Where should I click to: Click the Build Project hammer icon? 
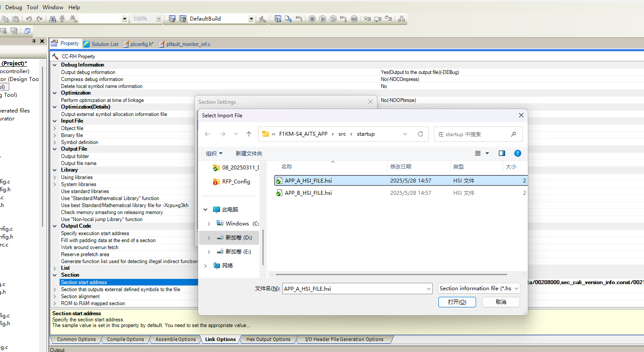coord(262,19)
